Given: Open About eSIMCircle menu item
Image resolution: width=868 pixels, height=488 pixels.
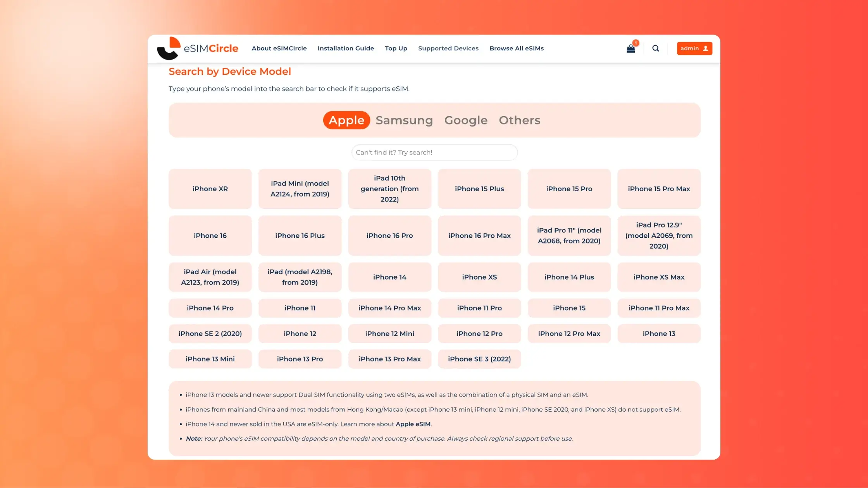Looking at the screenshot, I should [x=279, y=48].
